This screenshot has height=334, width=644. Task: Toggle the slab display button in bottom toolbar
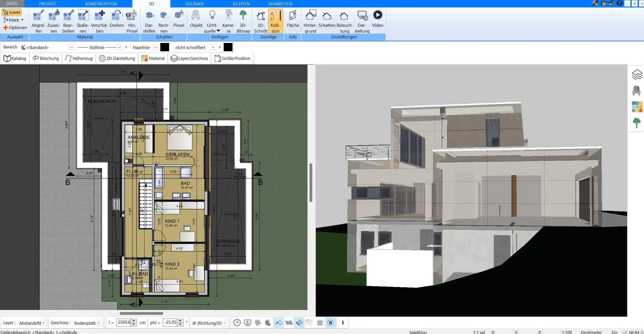pos(299,323)
